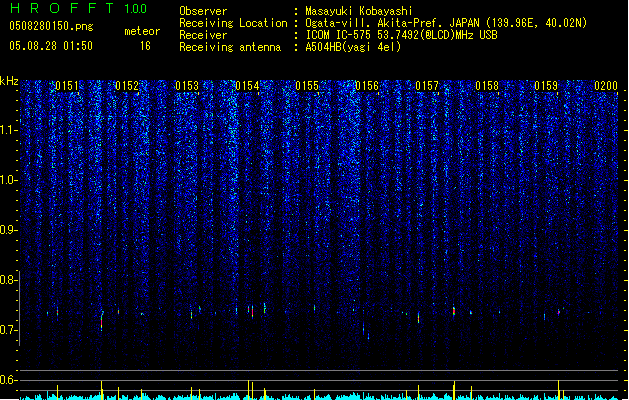Viewport: 629px width, 400px height.
Task: Click the 1.1 frequency axis label
Action: 8,130
